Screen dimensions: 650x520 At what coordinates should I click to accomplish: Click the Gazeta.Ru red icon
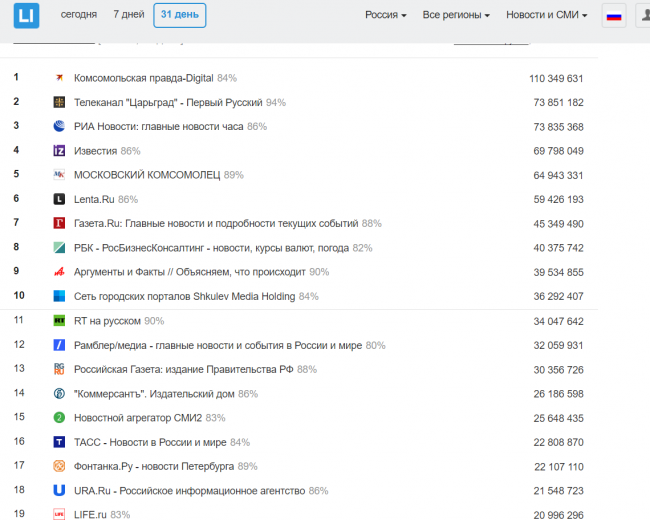coord(59,223)
